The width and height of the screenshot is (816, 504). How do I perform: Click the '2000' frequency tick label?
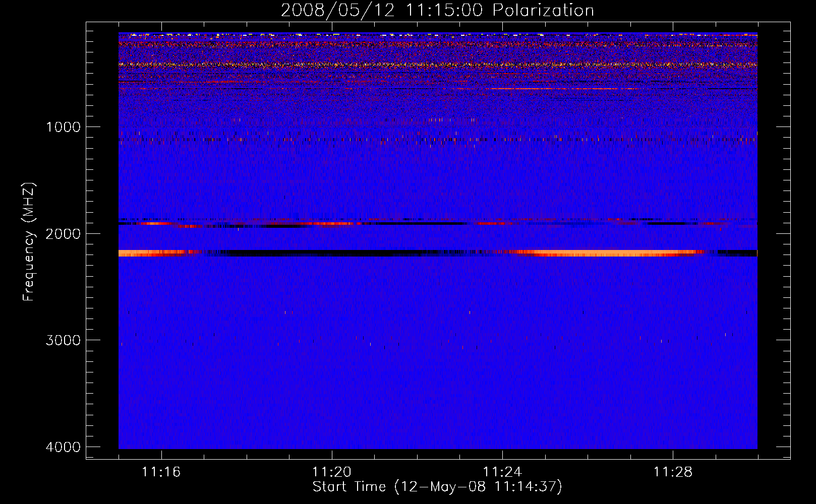click(63, 233)
